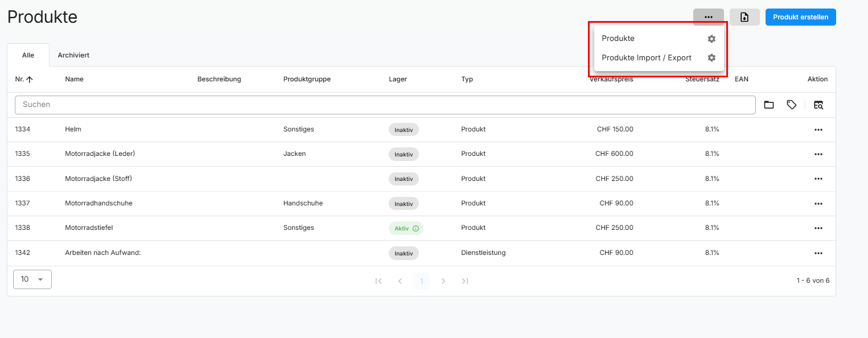The height and width of the screenshot is (338, 868).
Task: Sort by the Verkaufspreis column header
Action: tap(611, 80)
